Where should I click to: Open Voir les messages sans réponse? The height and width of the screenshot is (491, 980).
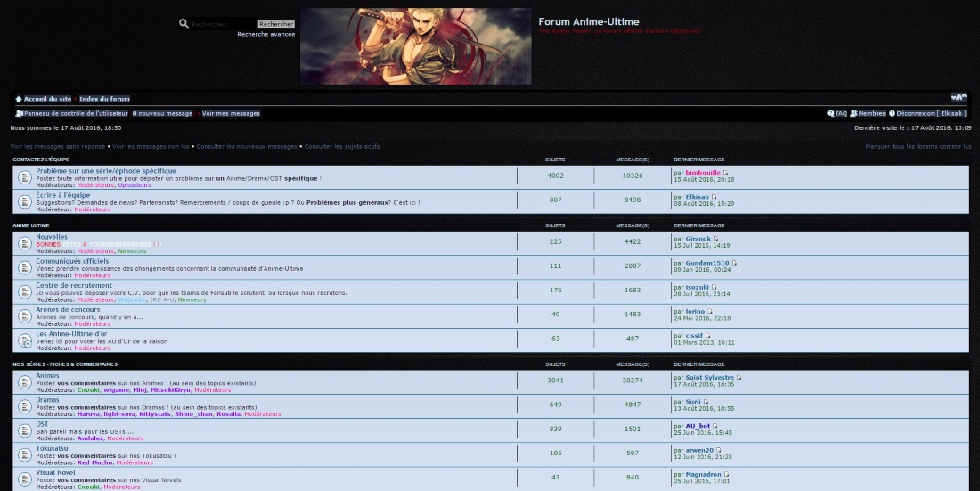58,146
